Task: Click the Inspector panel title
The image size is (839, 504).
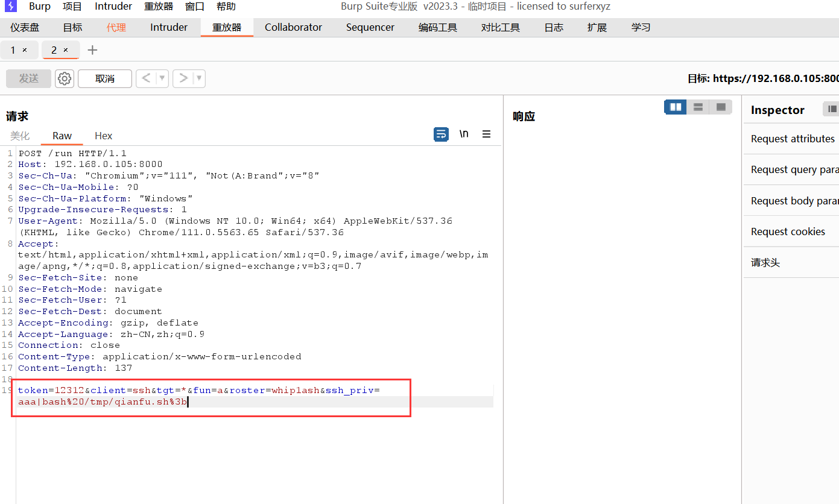Action: pos(777,110)
